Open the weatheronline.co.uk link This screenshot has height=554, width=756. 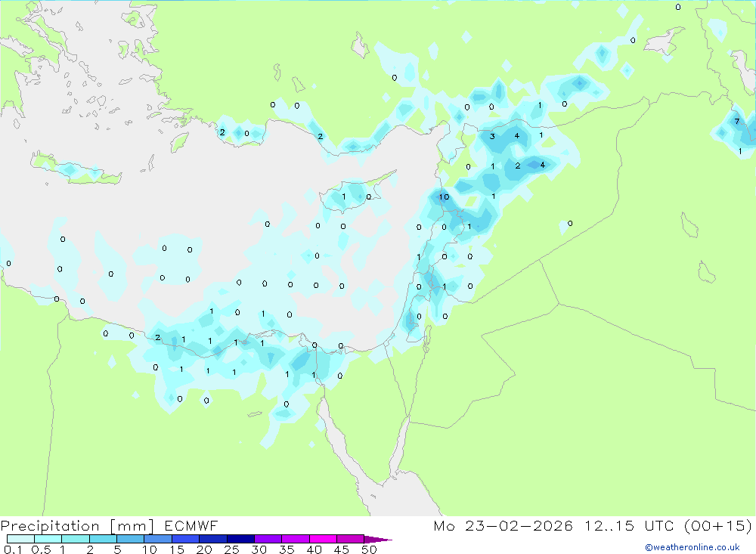tap(692, 547)
